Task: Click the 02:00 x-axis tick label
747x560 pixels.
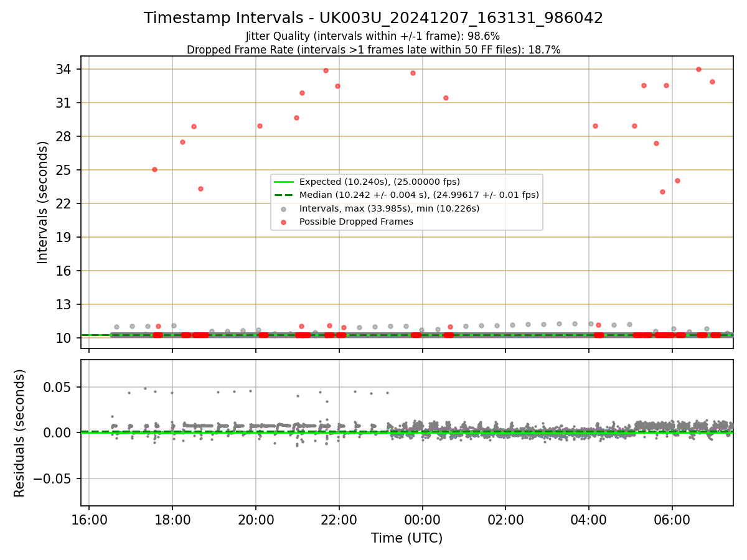Action: pos(505,520)
